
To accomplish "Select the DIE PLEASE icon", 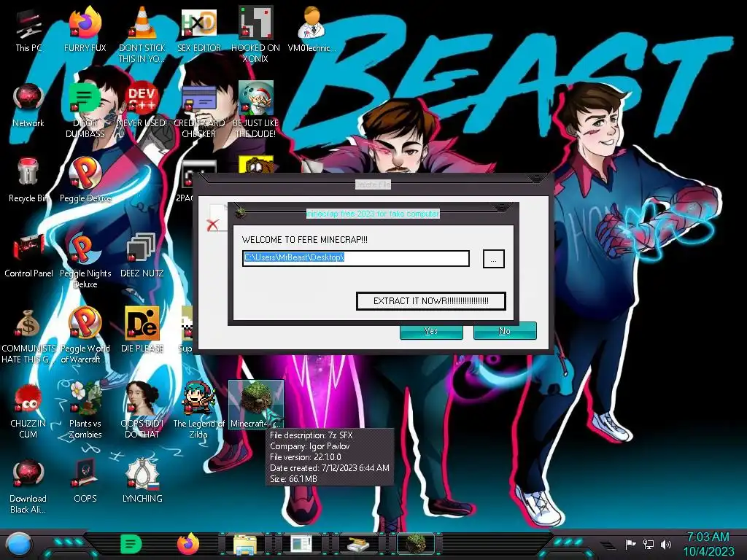I will [142, 330].
